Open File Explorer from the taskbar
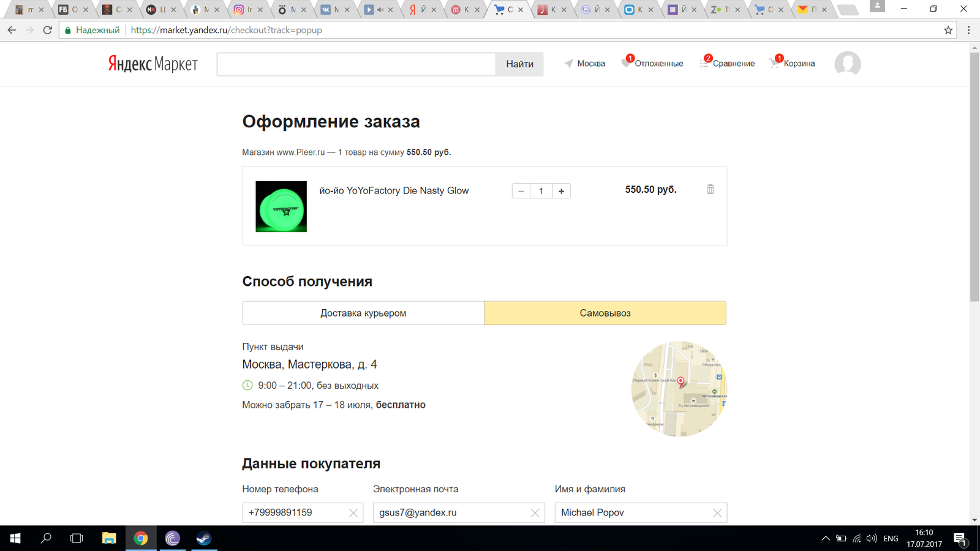This screenshot has width=980, height=551. [109, 538]
